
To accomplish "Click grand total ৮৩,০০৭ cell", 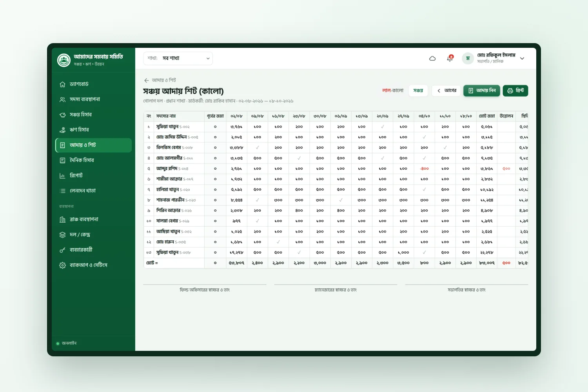I will tap(487, 263).
